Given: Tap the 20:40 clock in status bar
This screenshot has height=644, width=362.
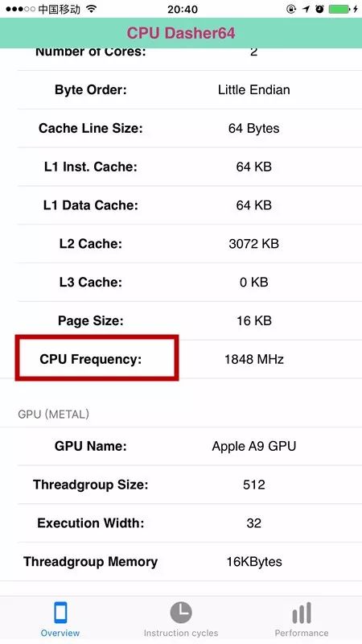Looking at the screenshot, I should click(183, 9).
